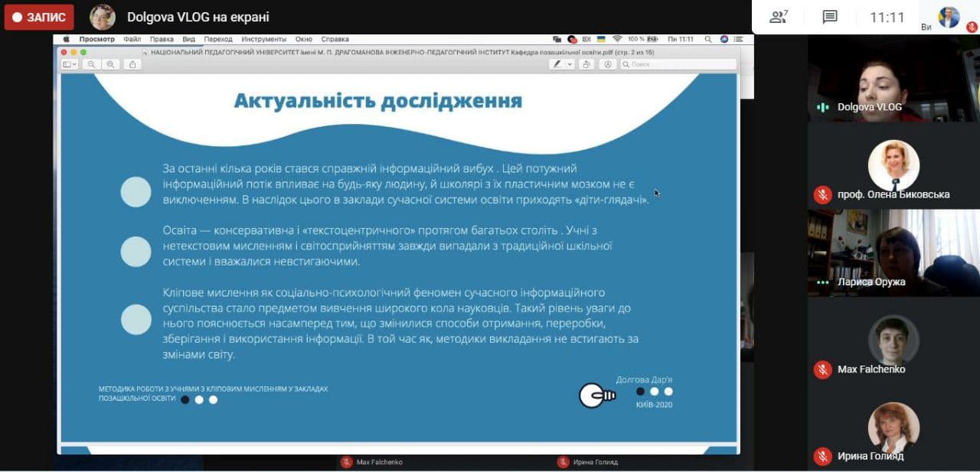
Task: Open the meeting chat icon
Action: click(830, 17)
